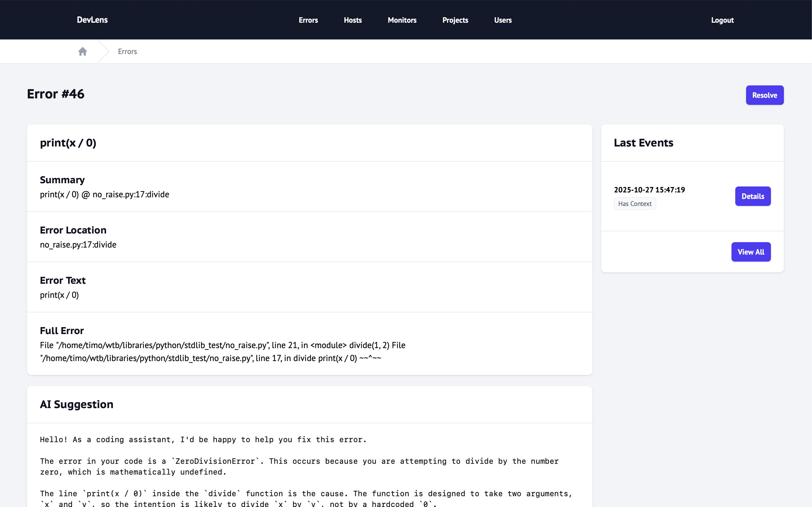Click the Last Events panel title

(x=643, y=142)
